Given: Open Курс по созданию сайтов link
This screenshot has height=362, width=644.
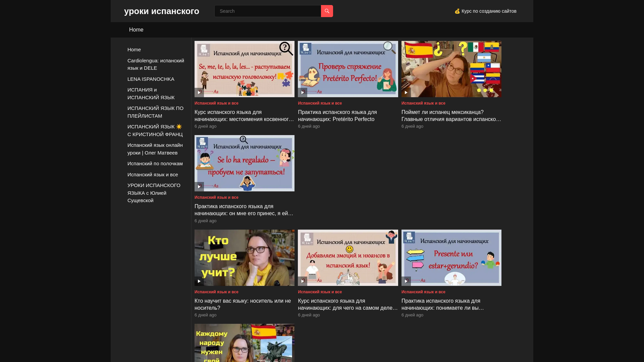Looking at the screenshot, I should click(485, 11).
